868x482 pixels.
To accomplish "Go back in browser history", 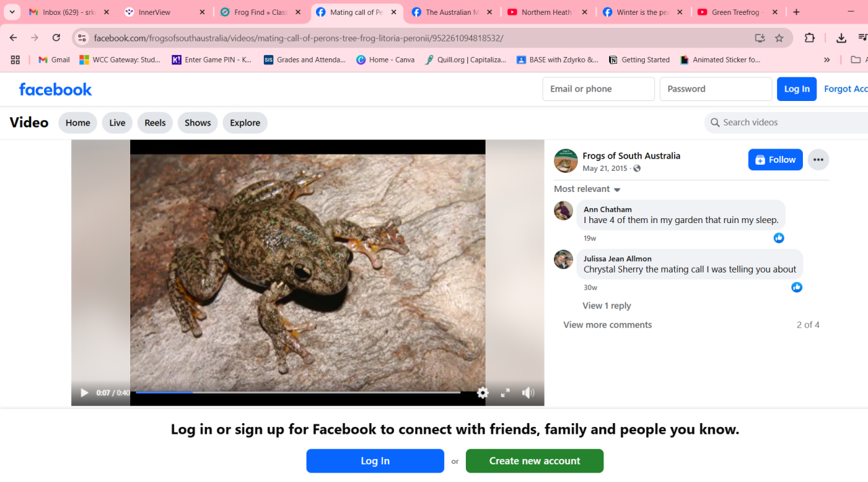I will pyautogui.click(x=13, y=38).
